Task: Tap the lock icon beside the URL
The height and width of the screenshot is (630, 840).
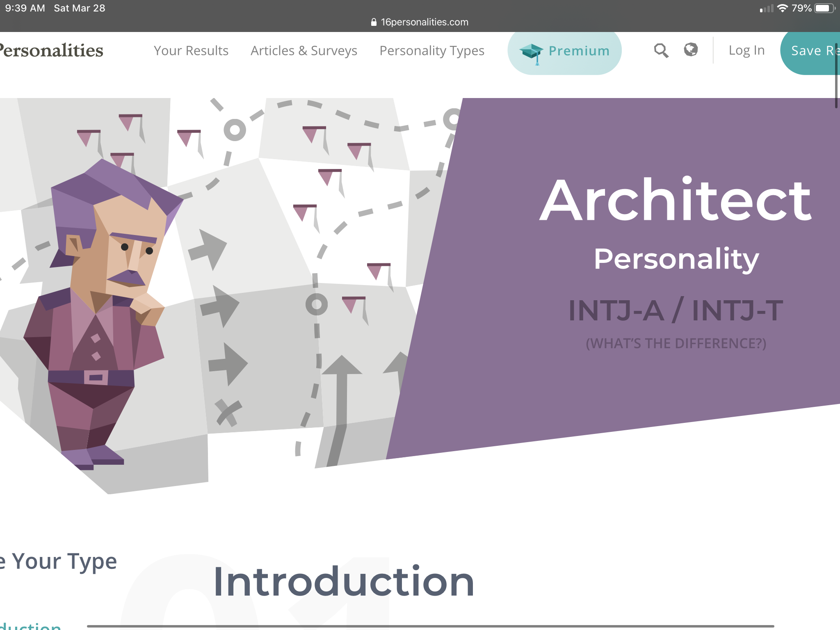Action: pyautogui.click(x=374, y=22)
